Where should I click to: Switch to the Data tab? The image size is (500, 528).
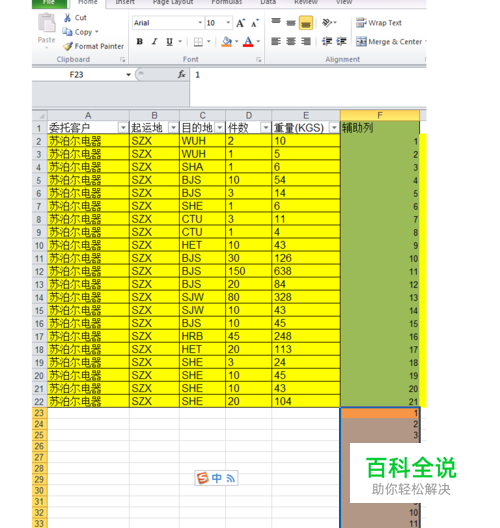[268, 3]
